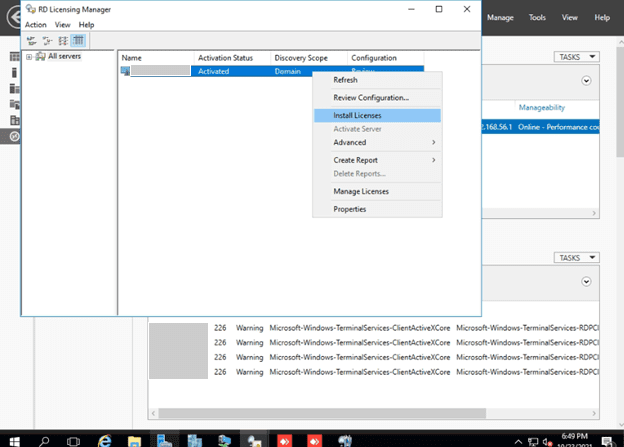Open the lower TASKS dropdown in Server Manager
Screen dimensions: 624x447
pos(577,258)
